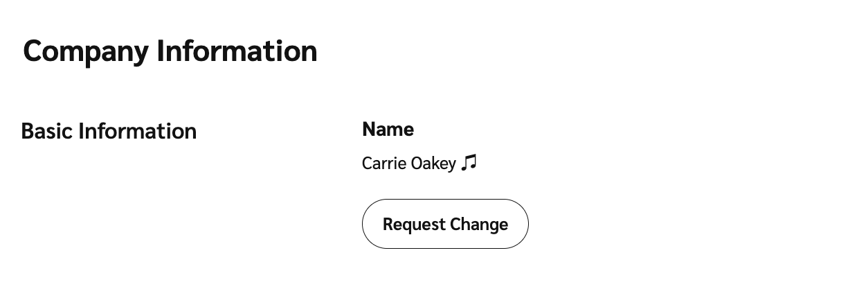Click the Basic Information section label
This screenshot has height=298, width=868.
[109, 131]
